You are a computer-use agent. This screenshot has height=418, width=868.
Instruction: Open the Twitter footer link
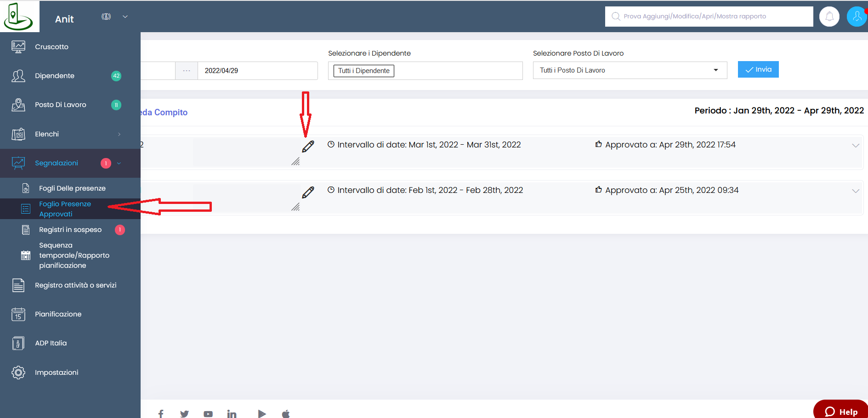tap(184, 414)
